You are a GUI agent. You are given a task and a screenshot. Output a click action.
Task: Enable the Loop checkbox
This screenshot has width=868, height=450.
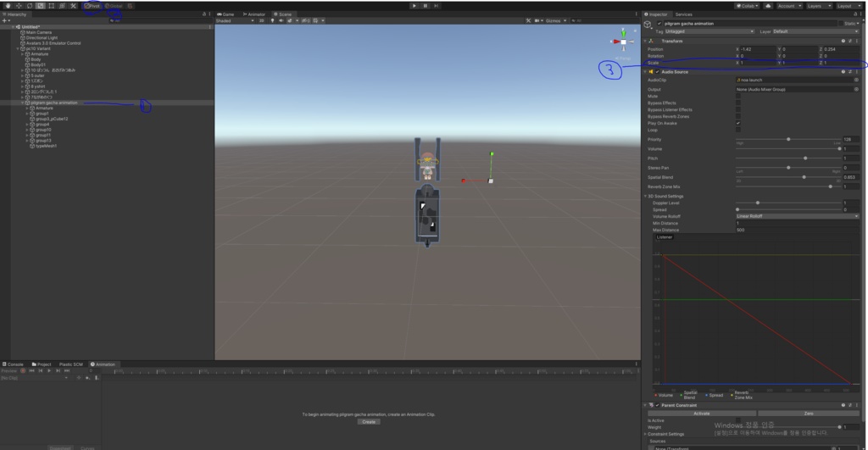click(x=738, y=130)
